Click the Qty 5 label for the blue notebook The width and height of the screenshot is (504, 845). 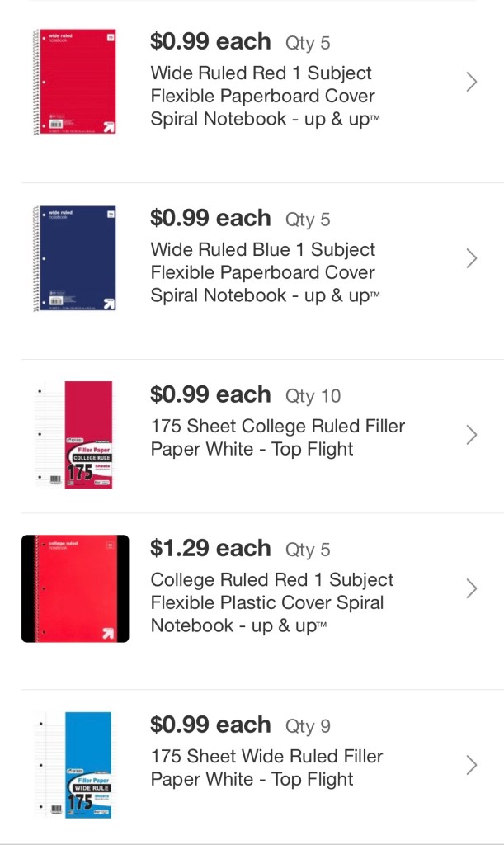tap(308, 220)
